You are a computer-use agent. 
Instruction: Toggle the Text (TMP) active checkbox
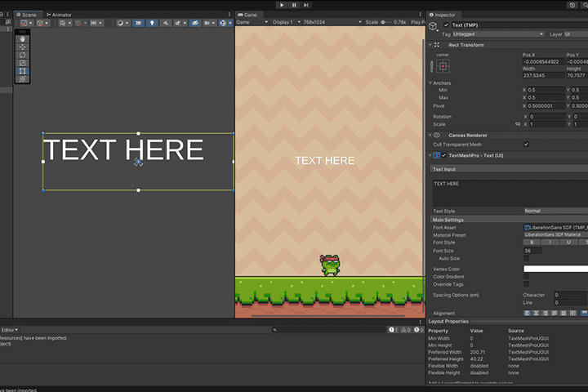click(x=446, y=25)
